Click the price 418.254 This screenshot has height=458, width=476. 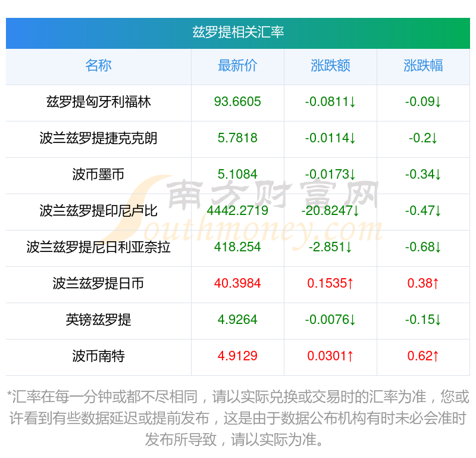click(x=237, y=247)
